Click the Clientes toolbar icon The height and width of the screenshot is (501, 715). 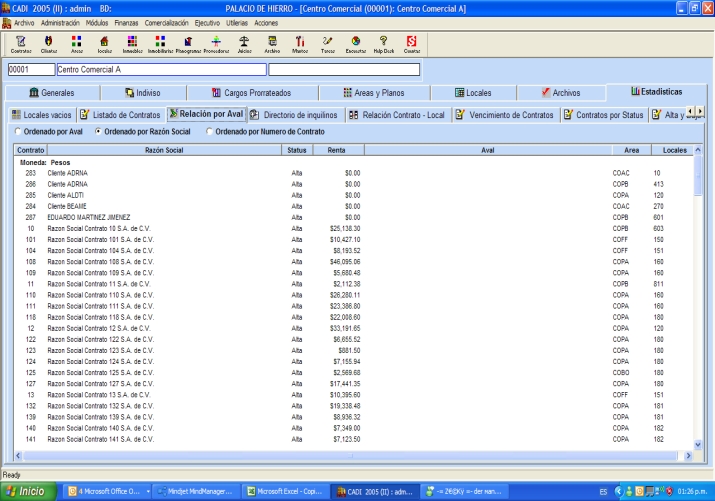pyautogui.click(x=48, y=42)
